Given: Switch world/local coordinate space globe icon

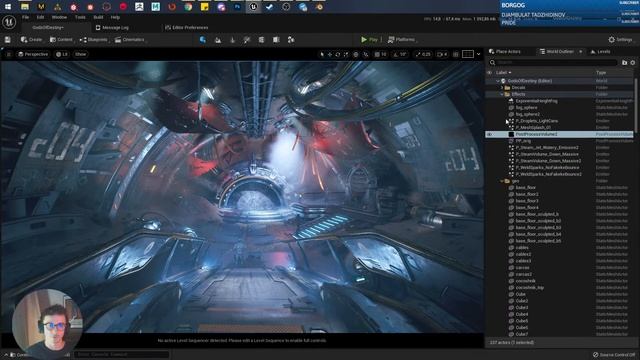Looking at the screenshot, I should (x=356, y=54).
